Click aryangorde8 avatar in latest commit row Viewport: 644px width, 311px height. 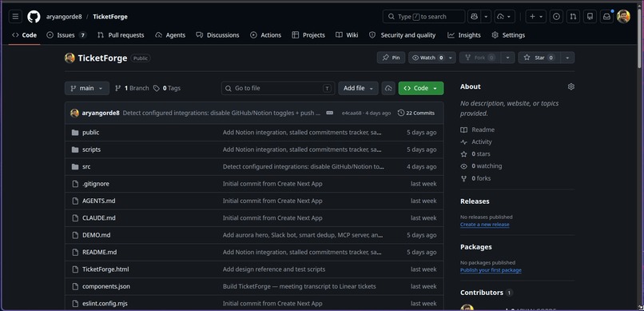coord(74,113)
